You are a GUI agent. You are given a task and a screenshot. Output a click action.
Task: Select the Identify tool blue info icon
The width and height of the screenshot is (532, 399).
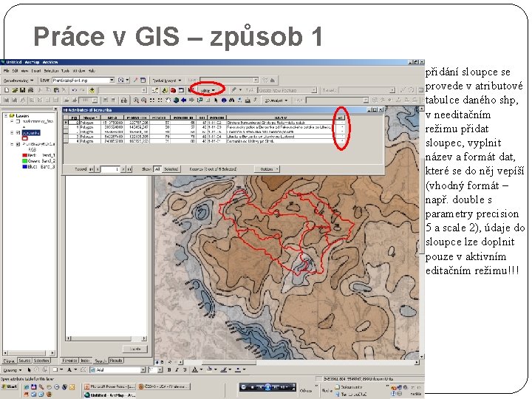(224, 100)
